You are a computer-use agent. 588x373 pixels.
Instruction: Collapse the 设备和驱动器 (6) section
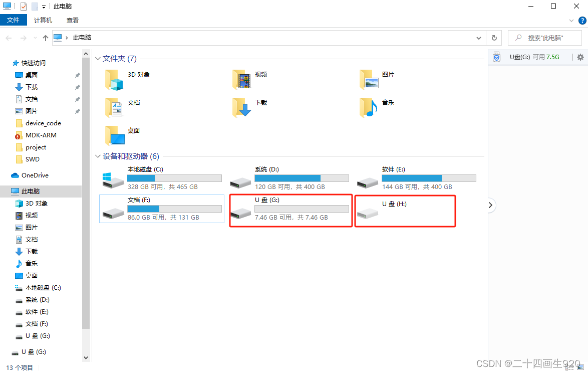(98, 156)
